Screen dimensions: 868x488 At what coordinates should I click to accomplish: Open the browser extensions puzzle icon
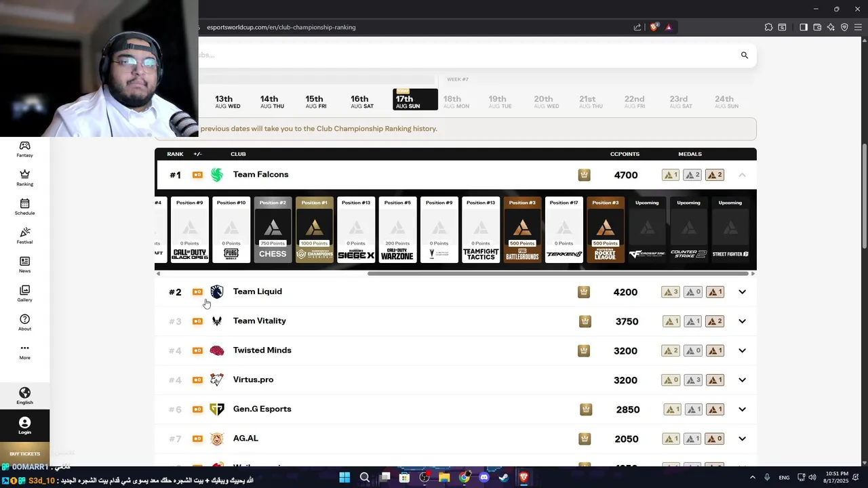[x=768, y=27]
